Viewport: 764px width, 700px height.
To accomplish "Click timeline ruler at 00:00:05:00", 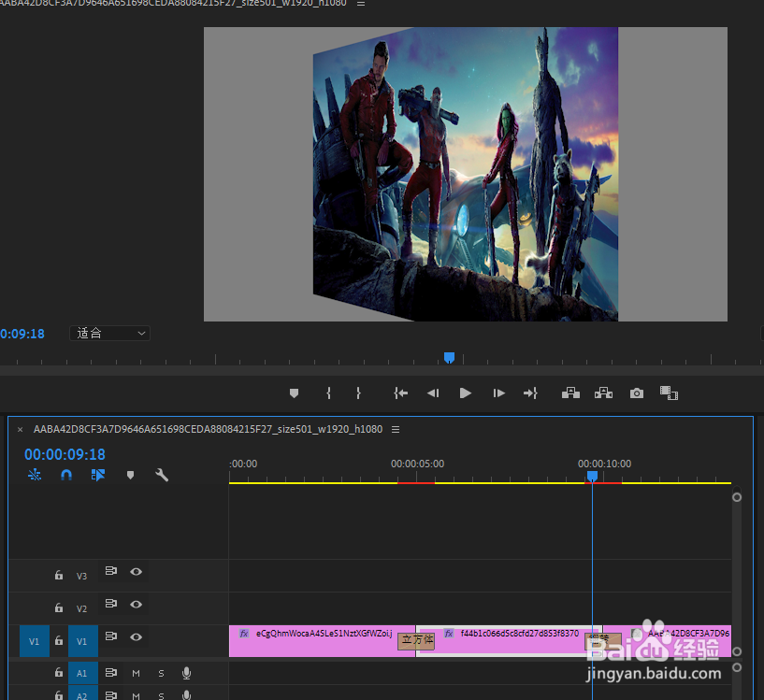I will (x=417, y=464).
